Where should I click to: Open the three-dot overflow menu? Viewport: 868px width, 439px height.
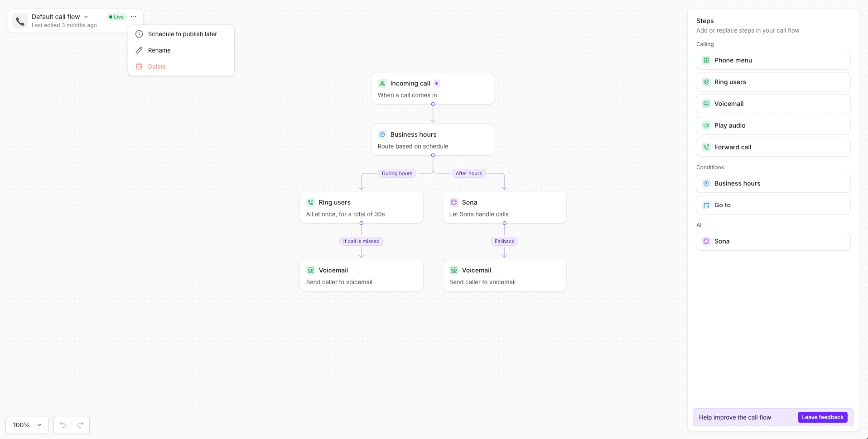pyautogui.click(x=133, y=17)
